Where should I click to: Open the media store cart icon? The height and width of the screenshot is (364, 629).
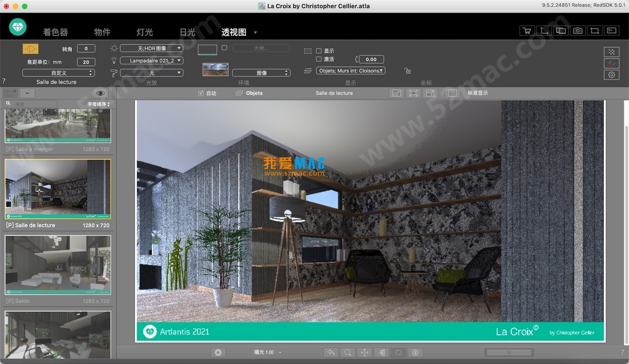point(527,31)
